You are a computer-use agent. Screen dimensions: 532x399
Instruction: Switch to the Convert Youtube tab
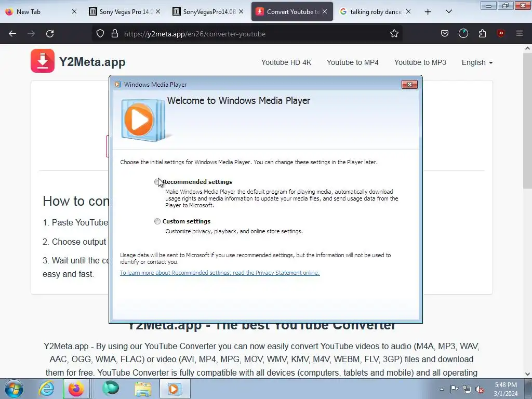pos(292,11)
